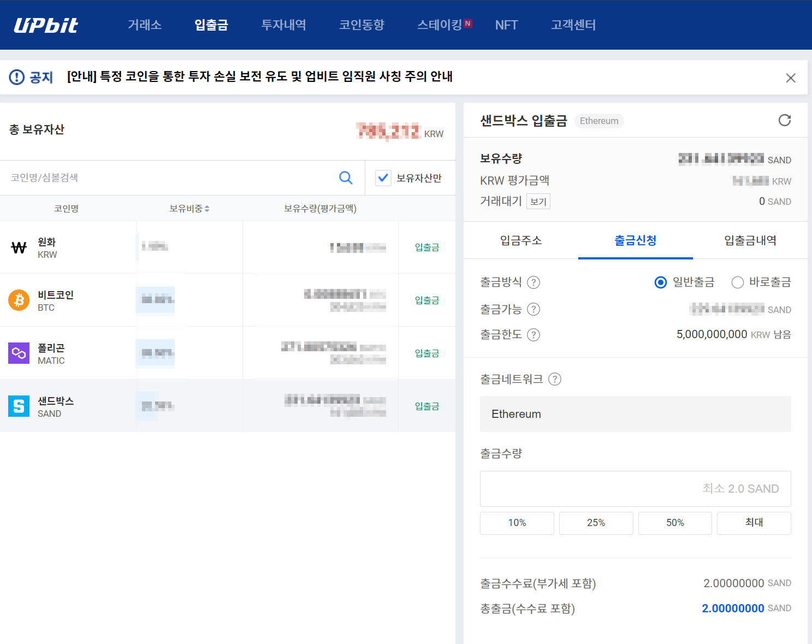Click the 코인명 column header
The image size is (812, 644).
(67, 209)
